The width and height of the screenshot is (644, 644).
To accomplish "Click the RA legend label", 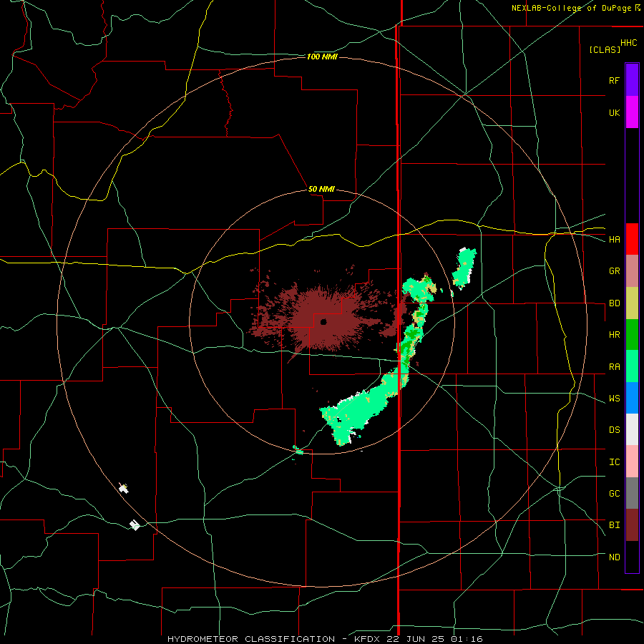I will click(x=614, y=367).
